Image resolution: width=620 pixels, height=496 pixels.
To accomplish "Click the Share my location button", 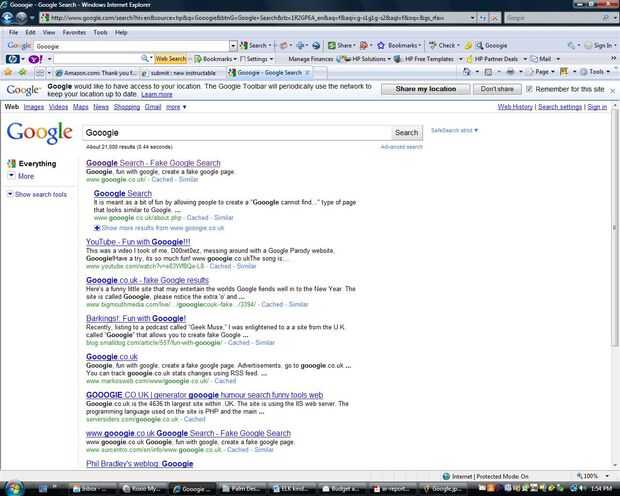I will [x=425, y=89].
